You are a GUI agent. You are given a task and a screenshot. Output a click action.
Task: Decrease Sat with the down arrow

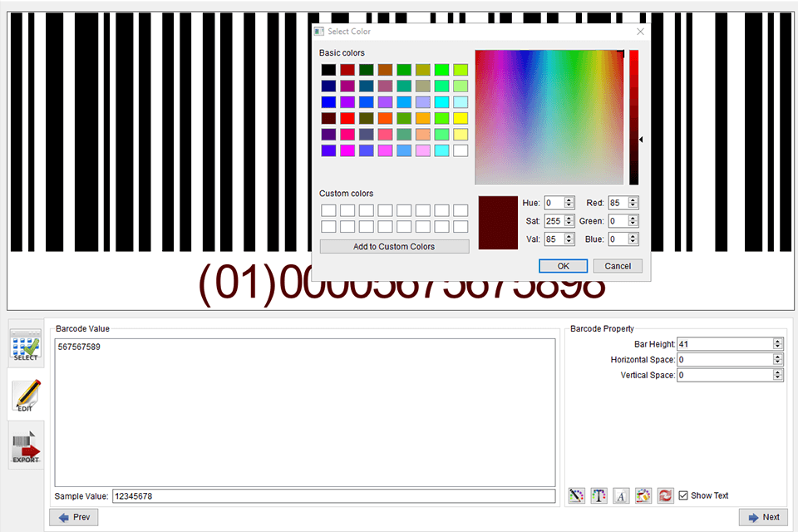coord(569,224)
